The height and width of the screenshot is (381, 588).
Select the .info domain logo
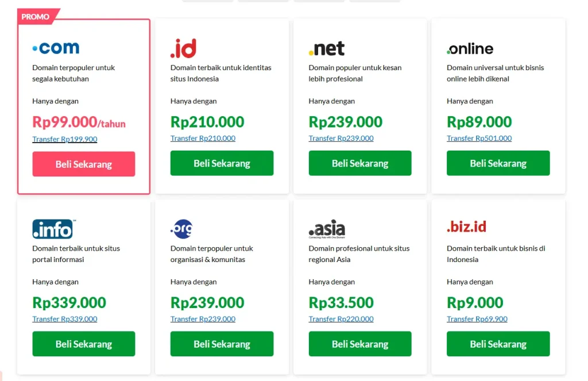coord(52,228)
